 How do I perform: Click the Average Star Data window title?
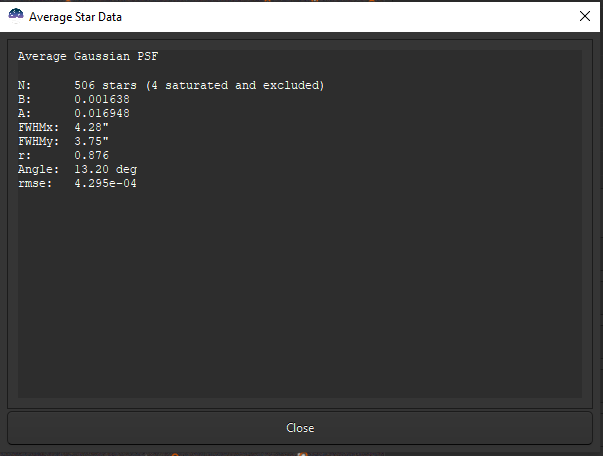pyautogui.click(x=76, y=17)
